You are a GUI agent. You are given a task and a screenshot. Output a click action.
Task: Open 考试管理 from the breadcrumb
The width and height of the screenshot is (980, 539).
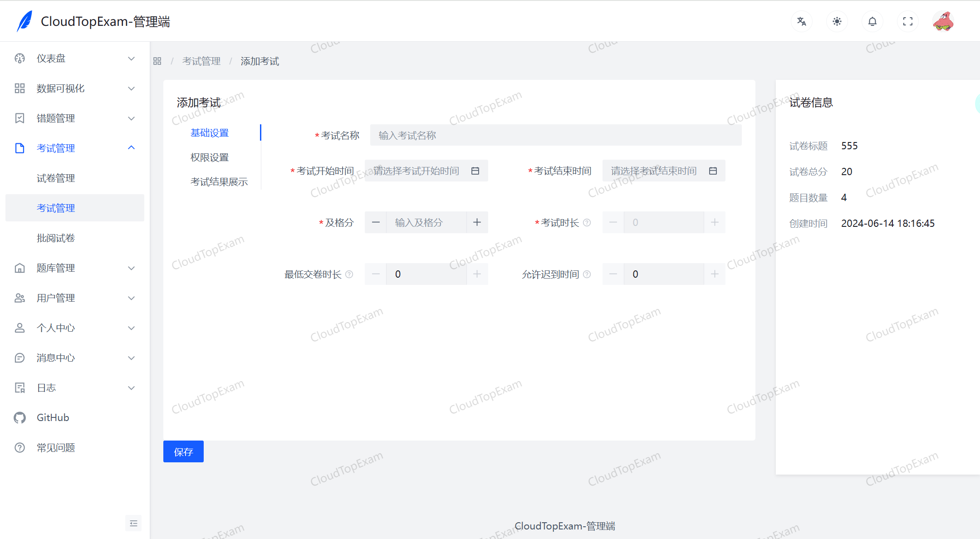coord(201,60)
